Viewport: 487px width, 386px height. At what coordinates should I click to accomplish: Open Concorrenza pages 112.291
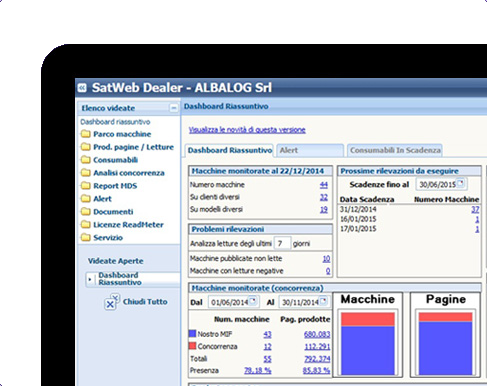[x=317, y=346]
